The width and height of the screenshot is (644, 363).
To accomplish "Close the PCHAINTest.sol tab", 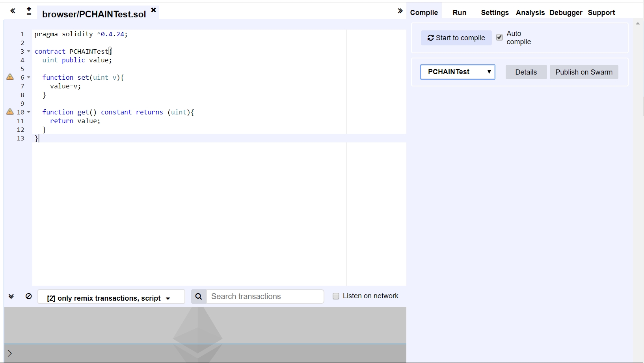I will tap(153, 10).
